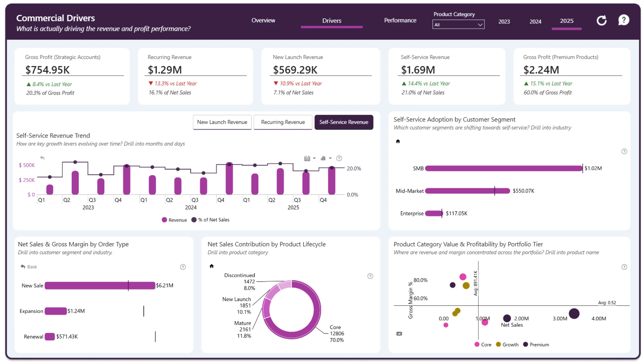Click the Gross Profit (Strategic Accounts) card value $754.95K
644x362 pixels.
[48, 70]
